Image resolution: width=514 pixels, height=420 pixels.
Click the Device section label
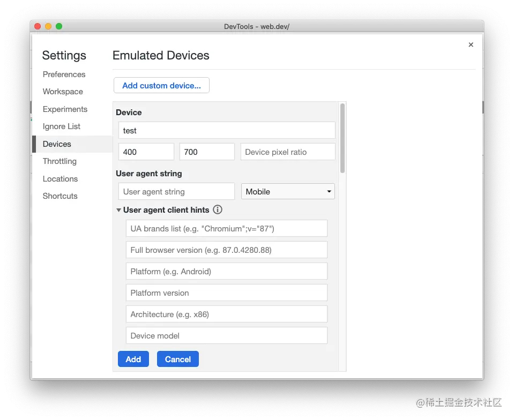pyautogui.click(x=129, y=112)
